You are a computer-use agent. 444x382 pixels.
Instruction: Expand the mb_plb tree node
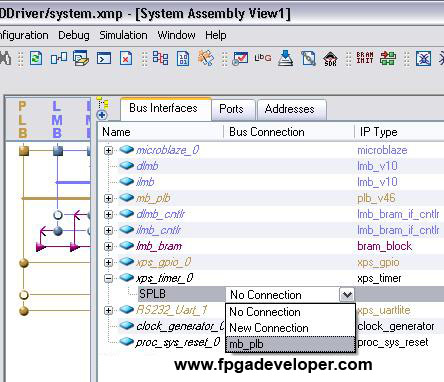pos(108,198)
